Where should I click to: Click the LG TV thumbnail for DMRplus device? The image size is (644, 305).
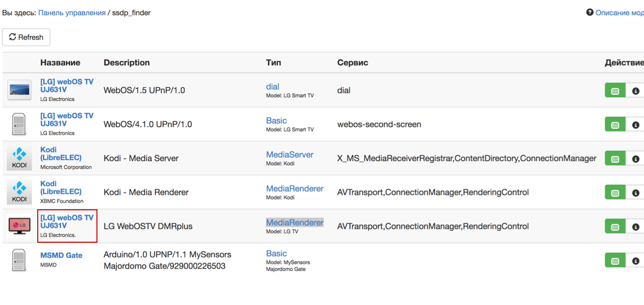(x=19, y=226)
